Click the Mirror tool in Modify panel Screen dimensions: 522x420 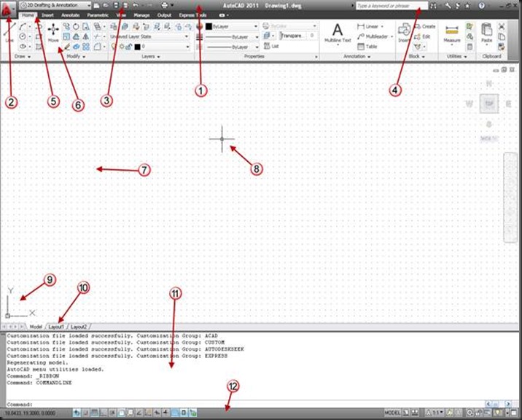pos(86,36)
